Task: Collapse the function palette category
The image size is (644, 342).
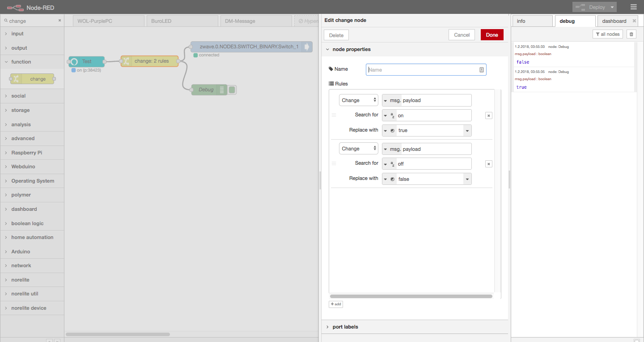Action: pyautogui.click(x=32, y=62)
